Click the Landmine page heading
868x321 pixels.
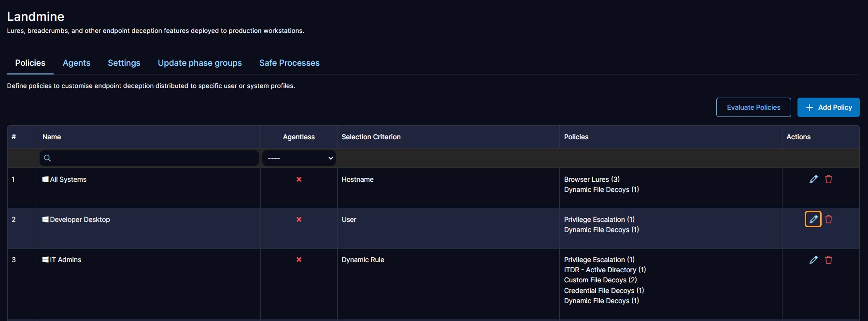pyautogui.click(x=36, y=16)
